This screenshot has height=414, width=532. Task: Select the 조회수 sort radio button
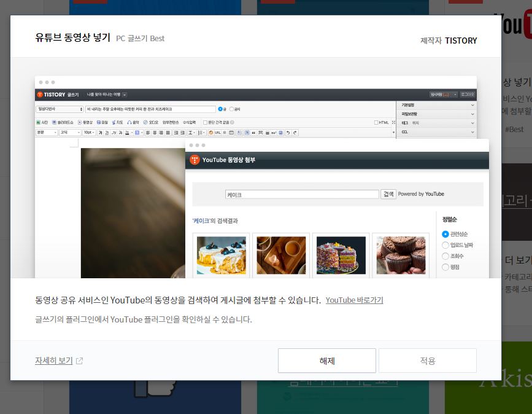point(445,256)
